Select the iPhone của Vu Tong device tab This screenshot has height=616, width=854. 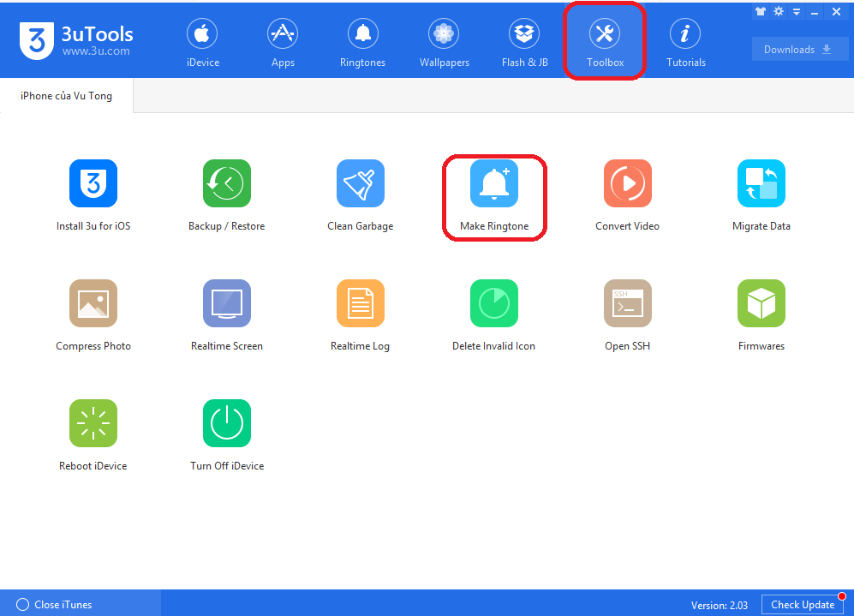(x=67, y=96)
